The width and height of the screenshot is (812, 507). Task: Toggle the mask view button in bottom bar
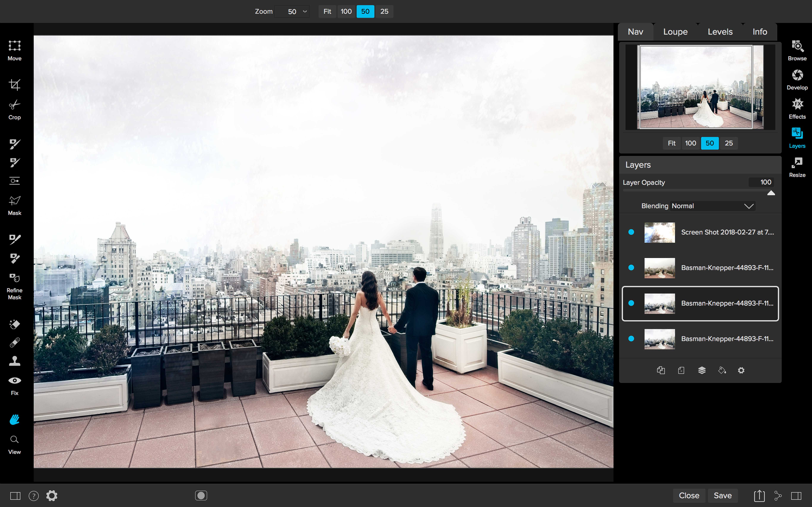(201, 495)
